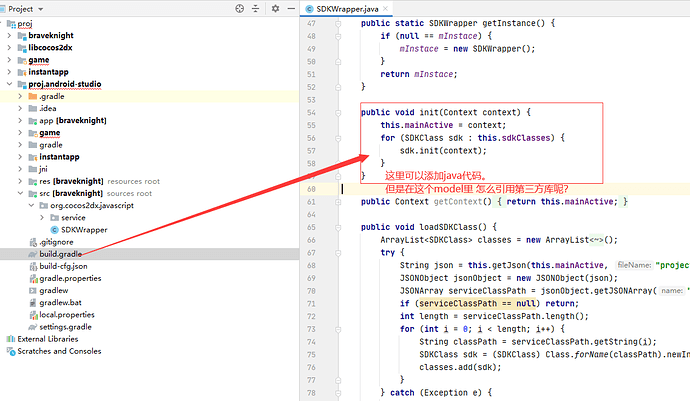Viewport: 690px width, 401px height.
Task: Click line number 54 in the gutter
Action: coord(312,113)
